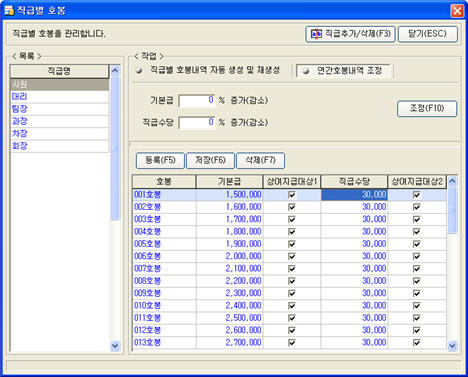The image size is (468, 377).
Task: Click the 삭제(F7) button
Action: tap(260, 161)
